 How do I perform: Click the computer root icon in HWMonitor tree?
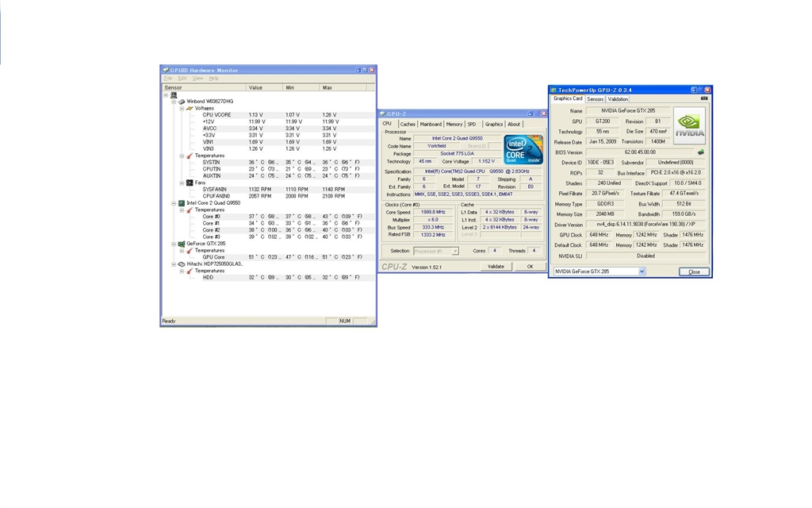coord(174,95)
